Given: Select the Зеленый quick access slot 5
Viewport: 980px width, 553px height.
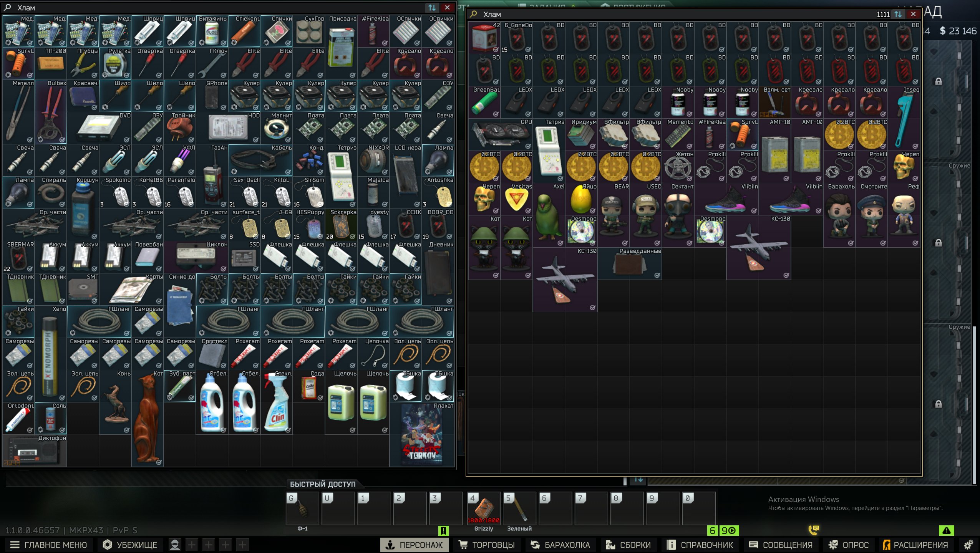Looking at the screenshot, I should [x=519, y=508].
